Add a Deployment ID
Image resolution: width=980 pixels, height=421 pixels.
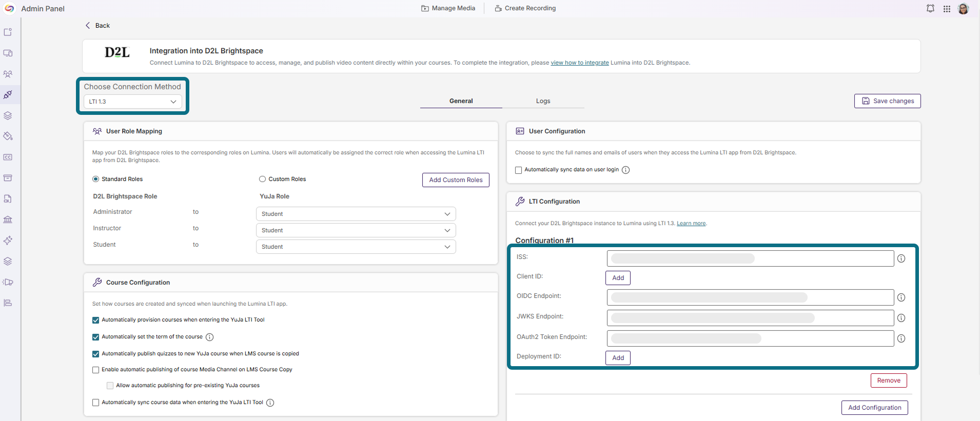click(x=618, y=358)
